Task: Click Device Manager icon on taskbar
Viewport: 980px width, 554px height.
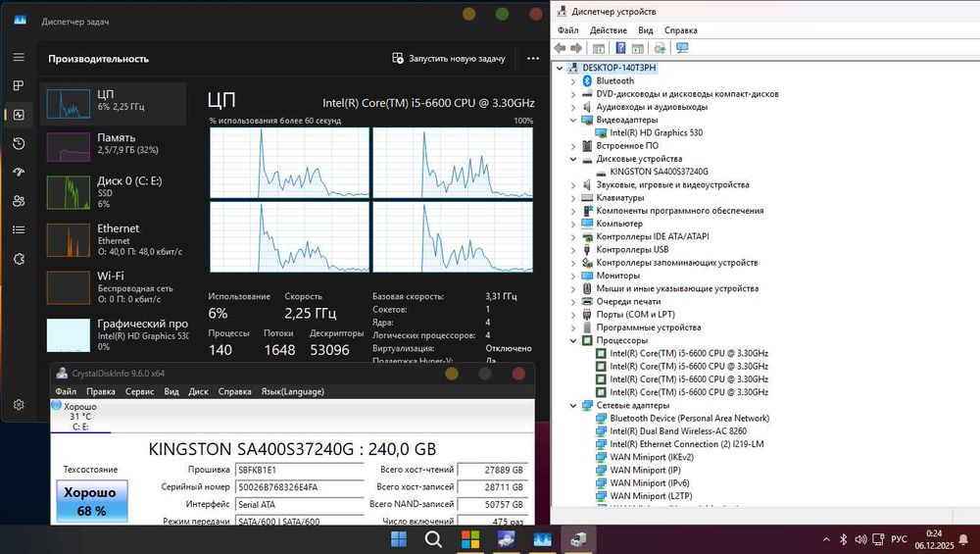Action: pos(578,539)
